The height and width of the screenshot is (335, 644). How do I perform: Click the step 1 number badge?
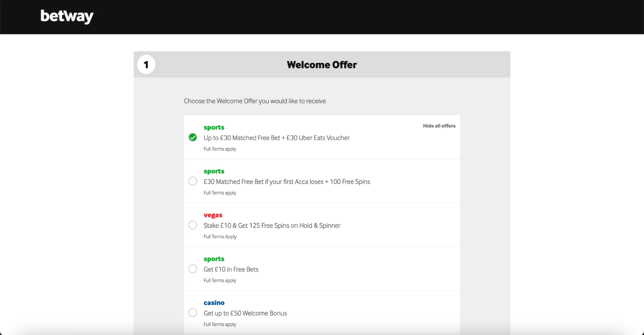coord(146,65)
